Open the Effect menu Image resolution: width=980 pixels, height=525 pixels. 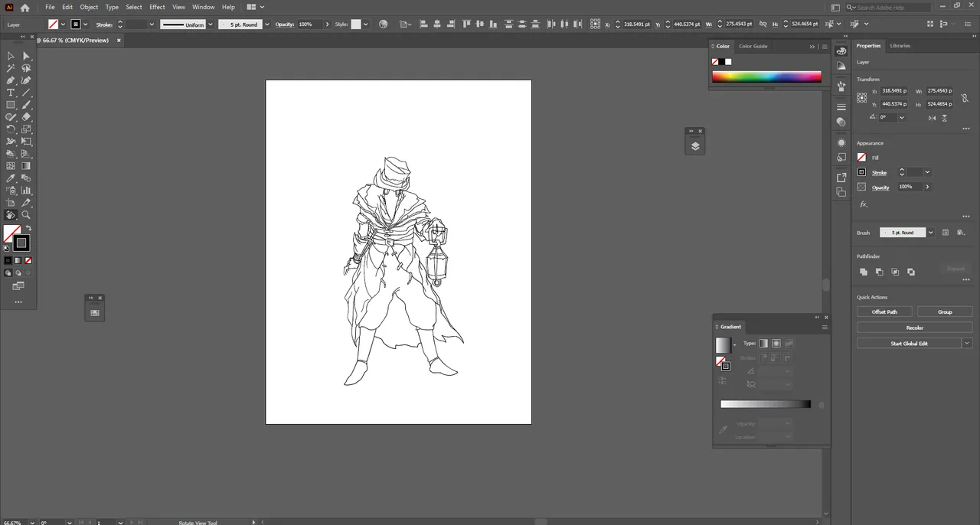[157, 8]
